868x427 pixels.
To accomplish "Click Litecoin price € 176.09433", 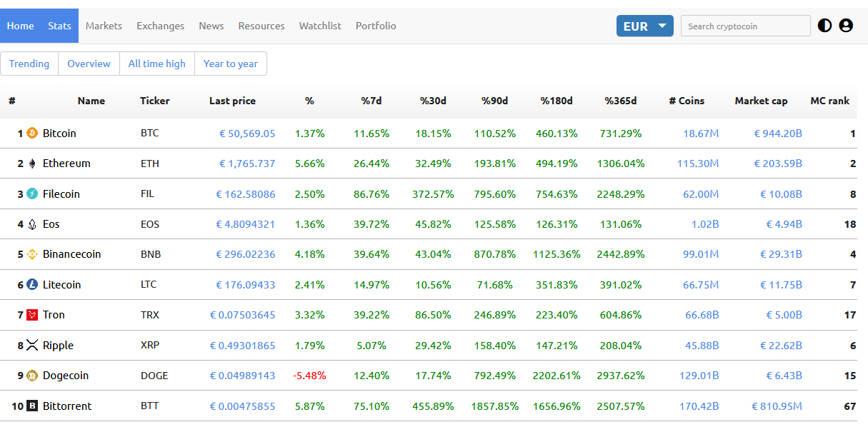I will click(246, 284).
